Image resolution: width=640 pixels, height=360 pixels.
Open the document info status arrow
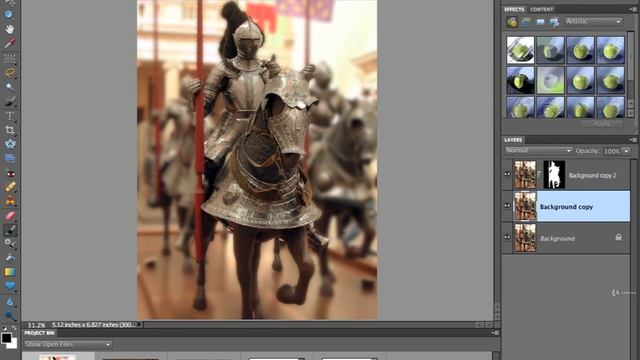tap(139, 324)
